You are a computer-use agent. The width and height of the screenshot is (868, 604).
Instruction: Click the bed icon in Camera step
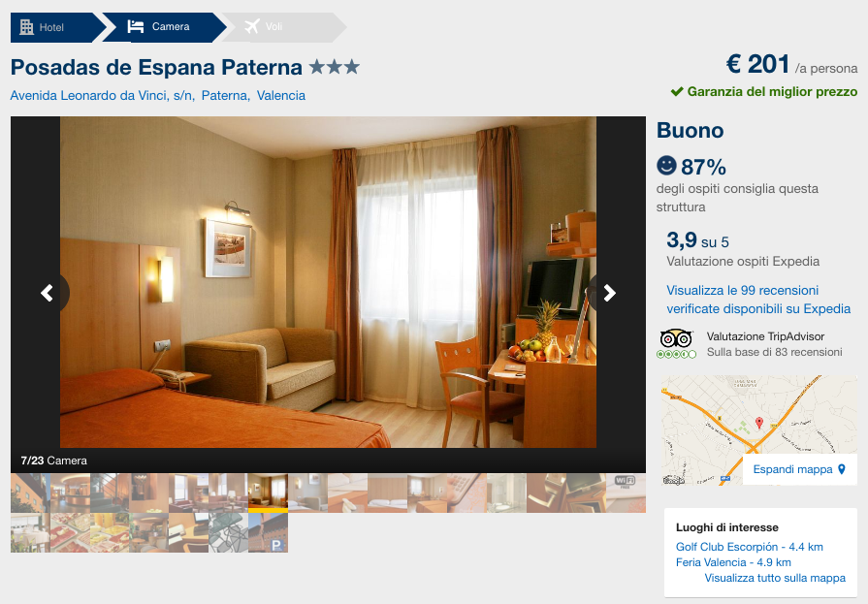[x=136, y=26]
